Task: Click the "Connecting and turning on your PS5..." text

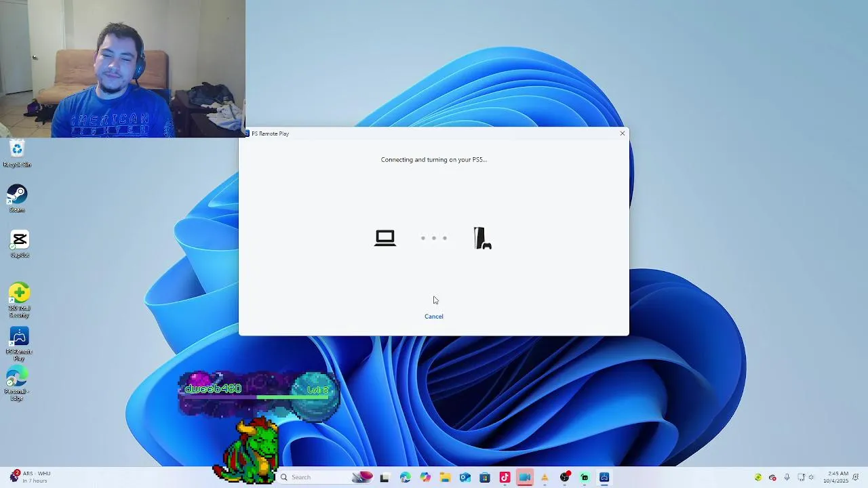Action: 434,160
